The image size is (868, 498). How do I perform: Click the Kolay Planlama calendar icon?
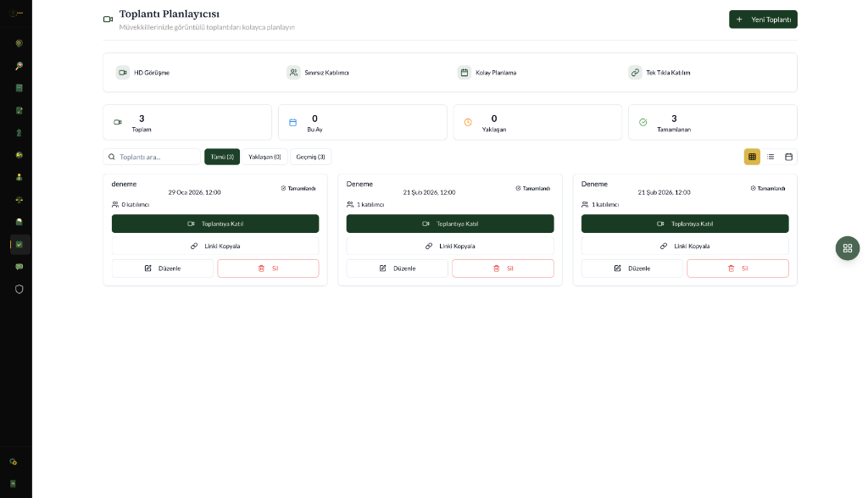click(465, 73)
